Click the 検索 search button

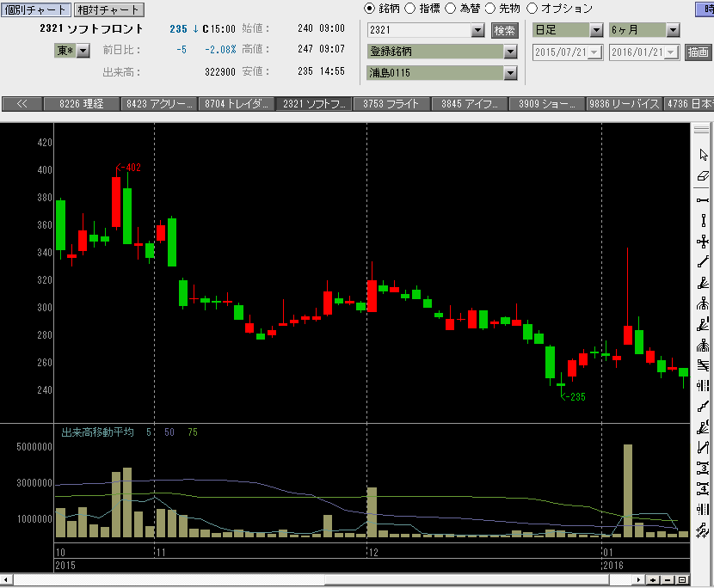pos(505,30)
